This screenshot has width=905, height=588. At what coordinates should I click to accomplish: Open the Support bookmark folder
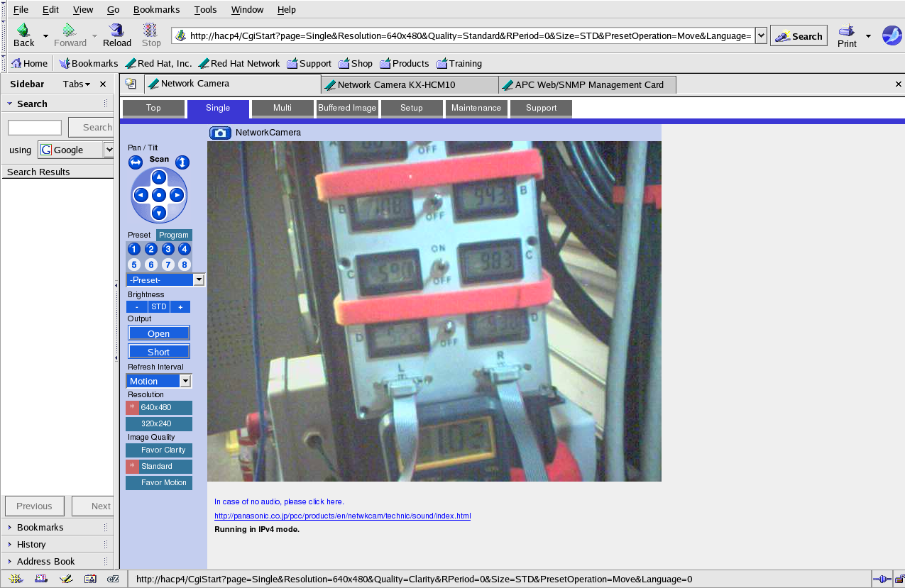pyautogui.click(x=309, y=63)
